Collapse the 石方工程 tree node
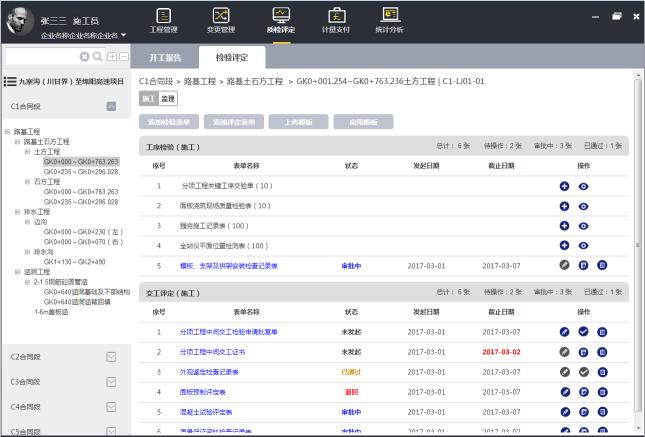The height and width of the screenshot is (437, 645). tap(27, 181)
